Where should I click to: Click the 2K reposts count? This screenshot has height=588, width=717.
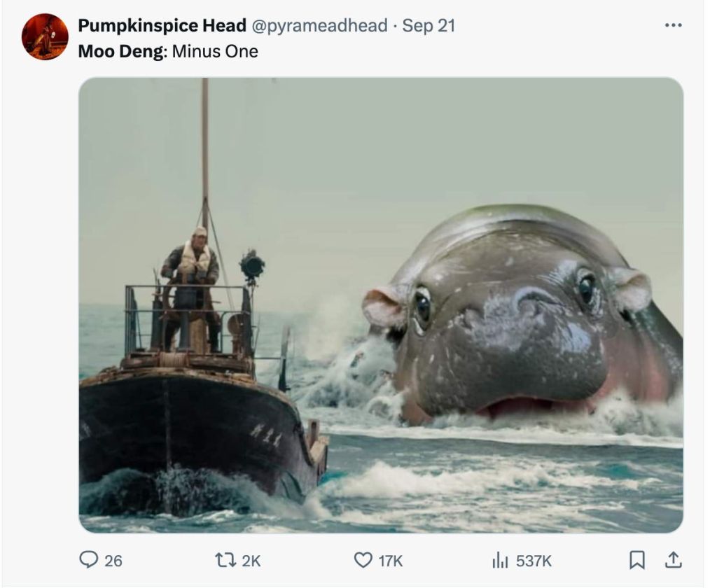(x=251, y=561)
